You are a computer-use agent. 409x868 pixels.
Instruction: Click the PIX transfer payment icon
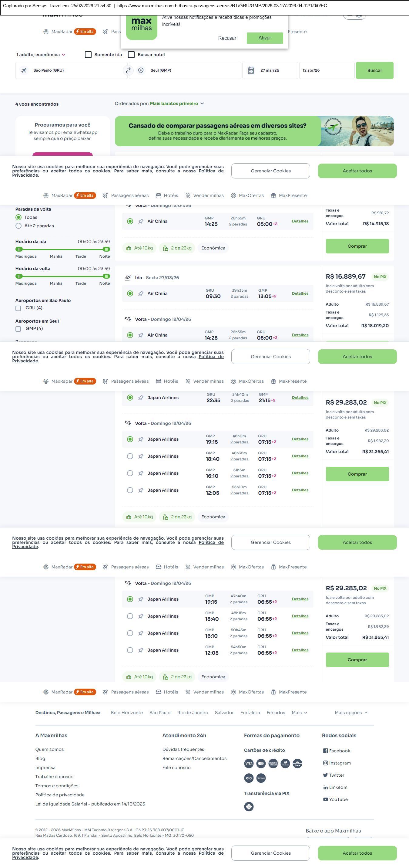(249, 806)
